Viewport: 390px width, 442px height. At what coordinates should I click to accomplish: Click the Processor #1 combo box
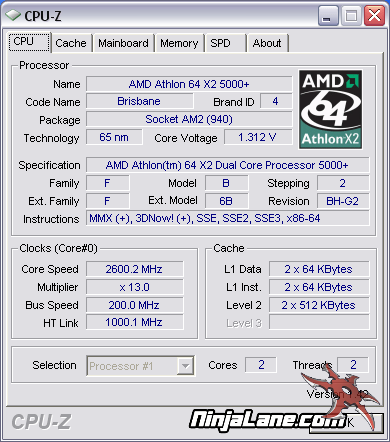click(x=140, y=366)
